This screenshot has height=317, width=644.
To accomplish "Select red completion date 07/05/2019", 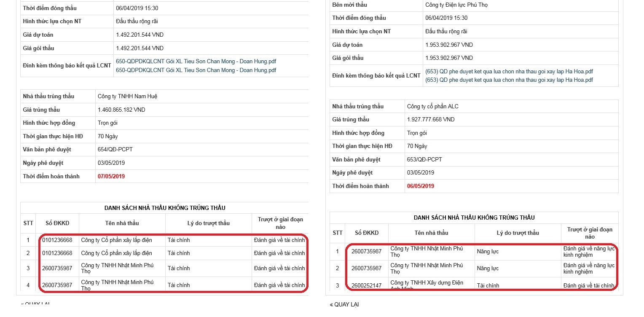I will pyautogui.click(x=111, y=177).
